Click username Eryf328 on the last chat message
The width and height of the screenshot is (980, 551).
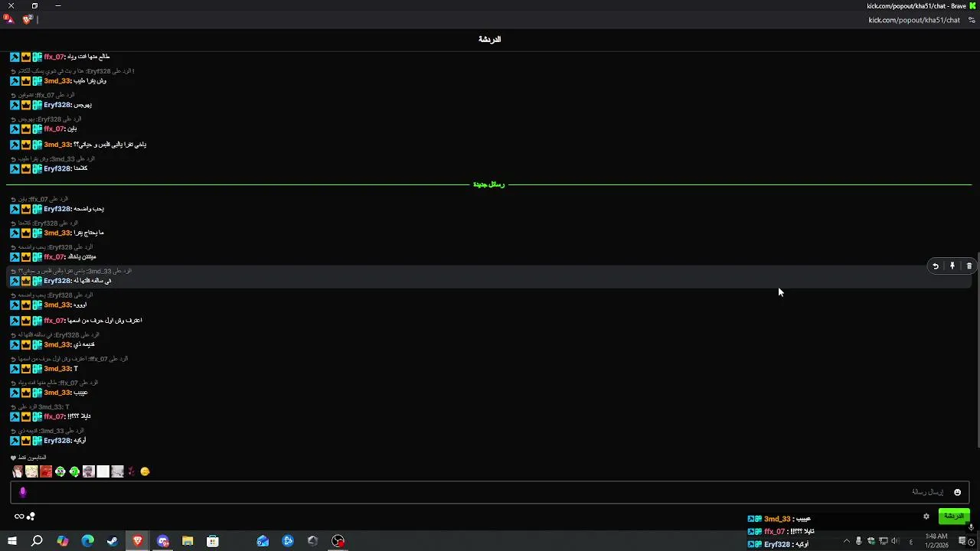[57, 441]
